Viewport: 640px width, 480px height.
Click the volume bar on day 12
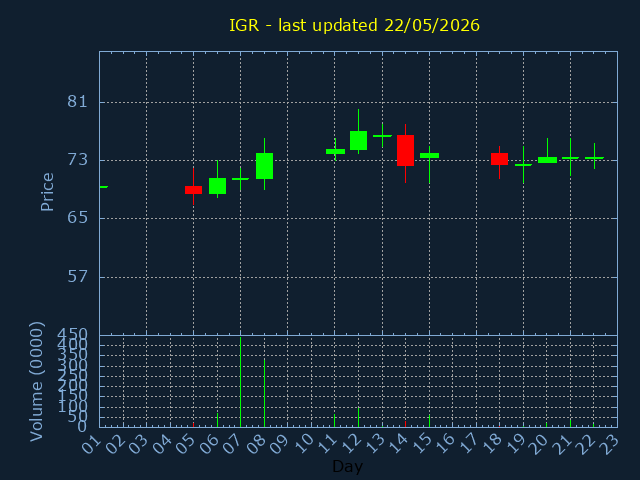358,417
